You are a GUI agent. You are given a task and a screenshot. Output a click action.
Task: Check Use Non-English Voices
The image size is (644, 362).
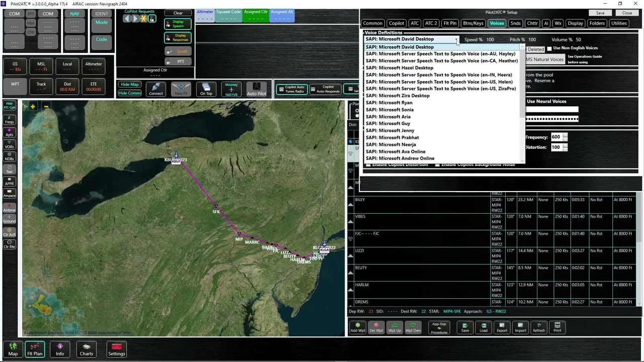point(549,48)
